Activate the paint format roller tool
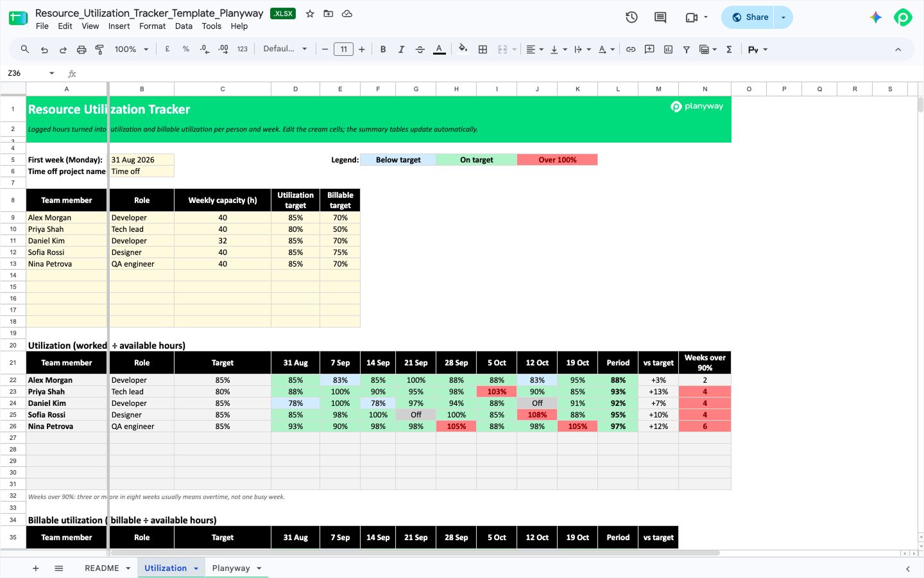 (x=99, y=49)
